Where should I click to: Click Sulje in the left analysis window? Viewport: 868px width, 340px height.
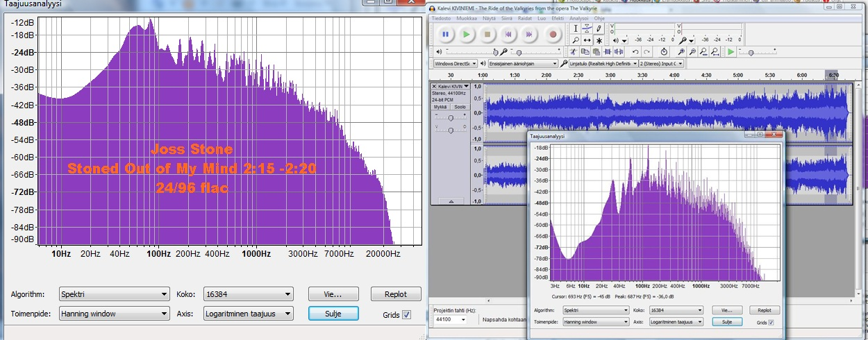point(333,314)
